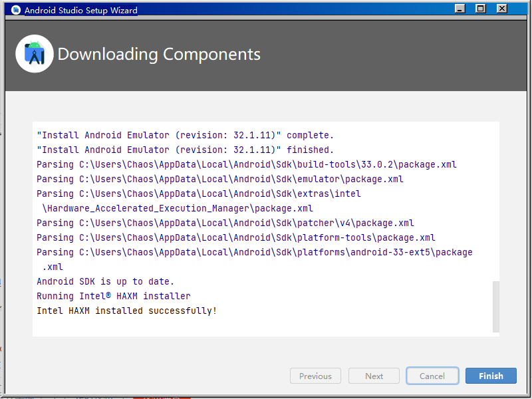The height and width of the screenshot is (399, 532).
Task: Click the Cancel button
Action: [x=432, y=376]
